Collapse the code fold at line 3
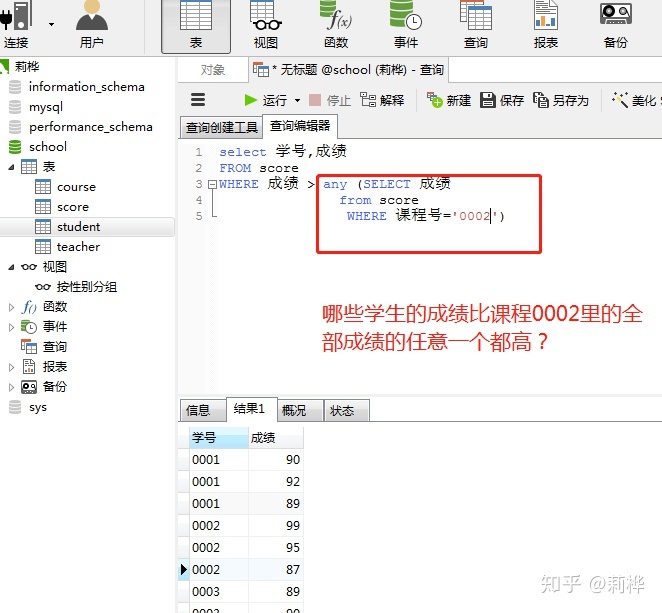 (x=212, y=184)
